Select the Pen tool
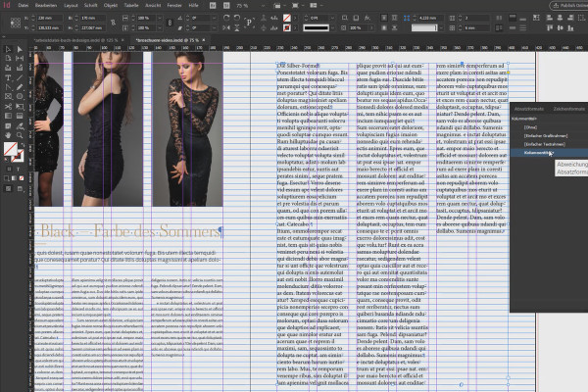This screenshot has height=392, width=588. 8,87
